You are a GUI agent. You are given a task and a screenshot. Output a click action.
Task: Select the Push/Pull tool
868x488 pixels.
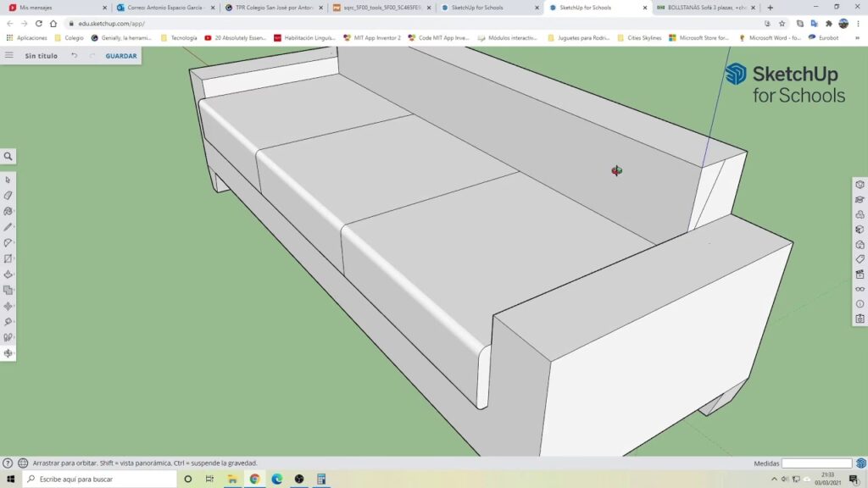tap(8, 274)
